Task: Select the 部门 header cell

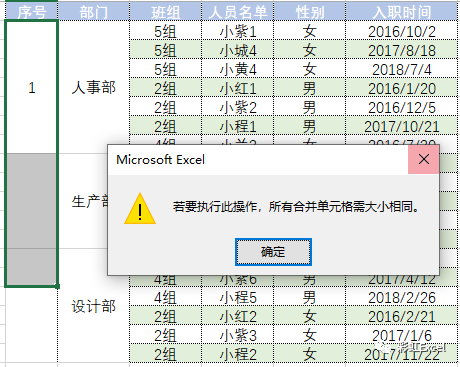Action: click(x=94, y=11)
